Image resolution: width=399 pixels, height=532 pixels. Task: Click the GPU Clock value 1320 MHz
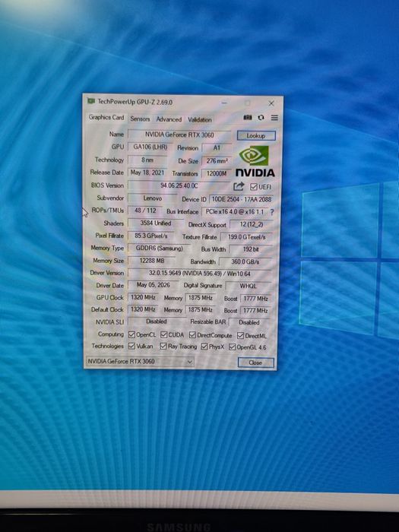coord(143,297)
